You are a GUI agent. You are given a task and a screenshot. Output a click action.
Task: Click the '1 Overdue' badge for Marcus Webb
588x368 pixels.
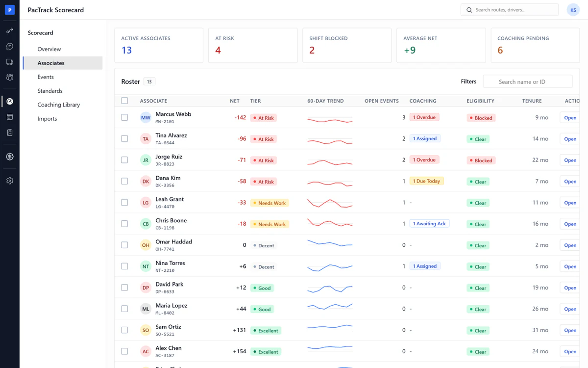pyautogui.click(x=424, y=117)
